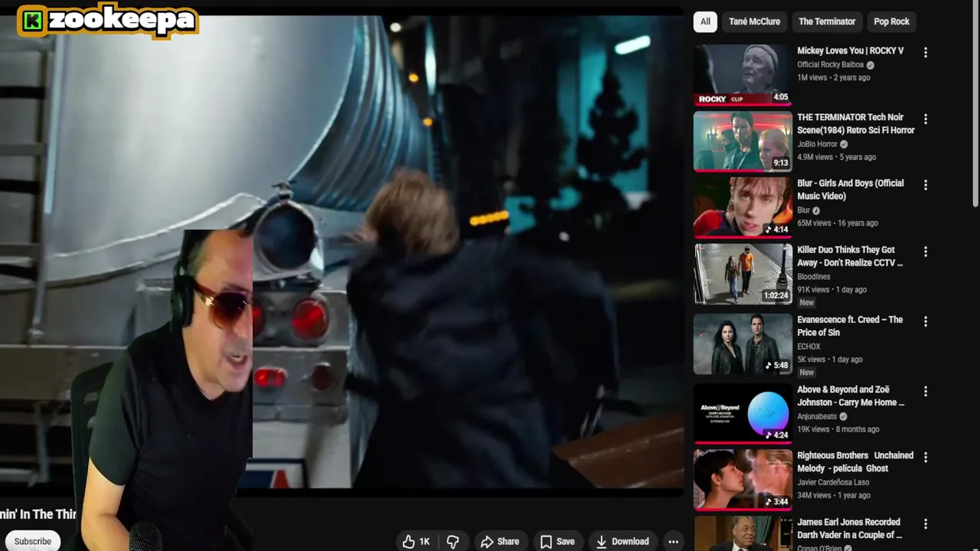The width and height of the screenshot is (980, 551).
Task: Download the video
Action: (x=622, y=541)
